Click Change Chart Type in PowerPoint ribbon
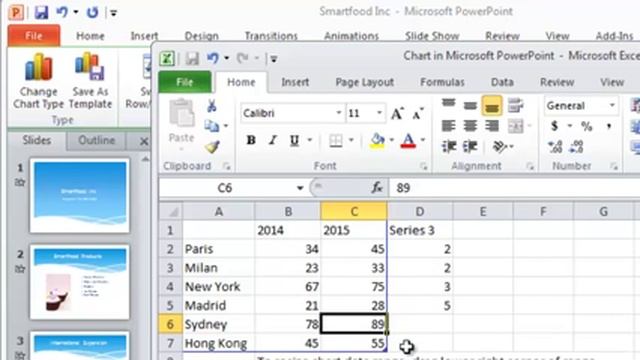This screenshot has height=360, width=640. (x=38, y=80)
